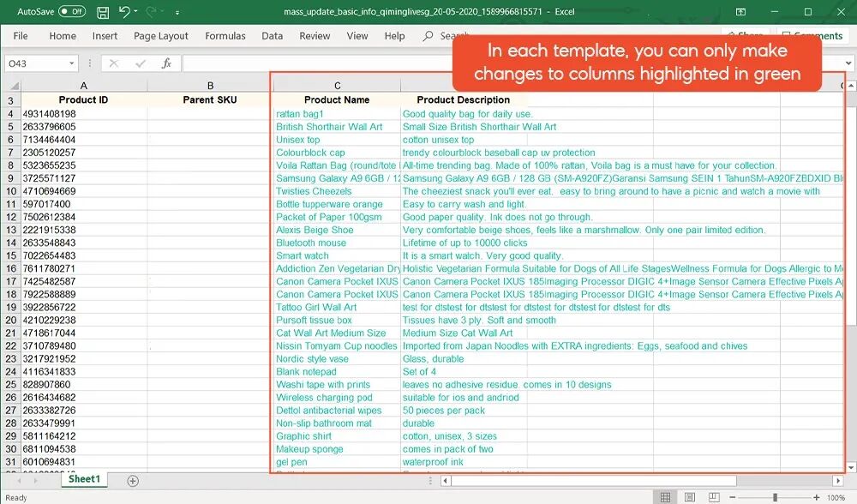
Task: Select the Twisties Cheezels product cell
Action: coord(337,191)
